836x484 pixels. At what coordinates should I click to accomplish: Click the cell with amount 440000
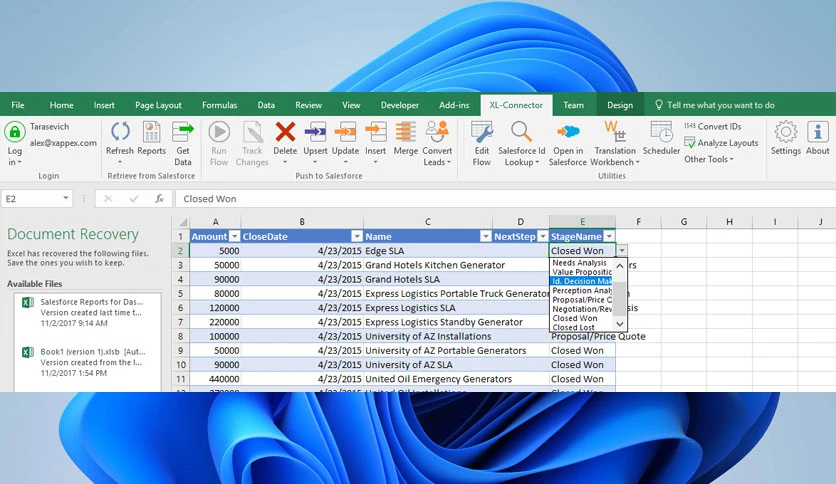(215, 379)
